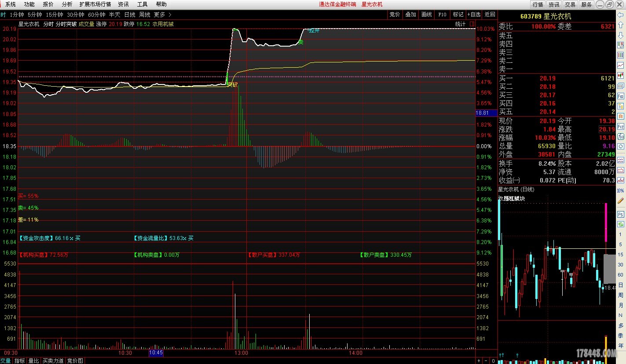This screenshot has width=626, height=364.
Task: Switch to the 1分钟 period tab
Action: pos(17,15)
